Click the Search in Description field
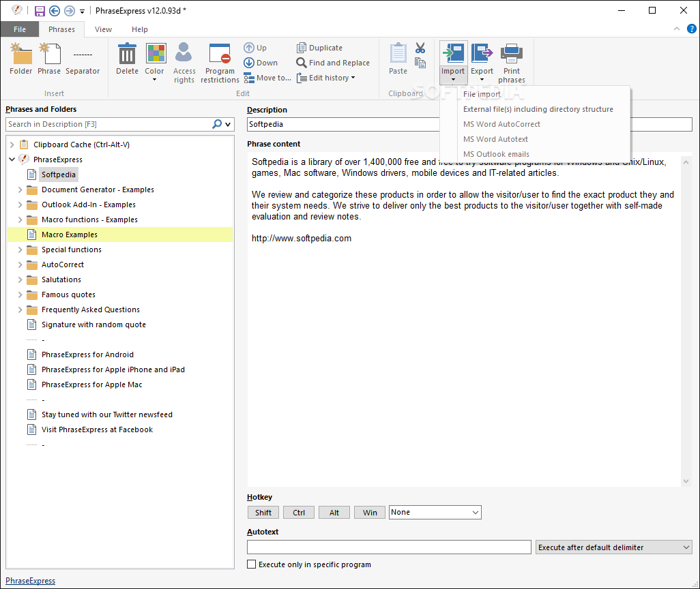This screenshot has height=589, width=700. [108, 125]
